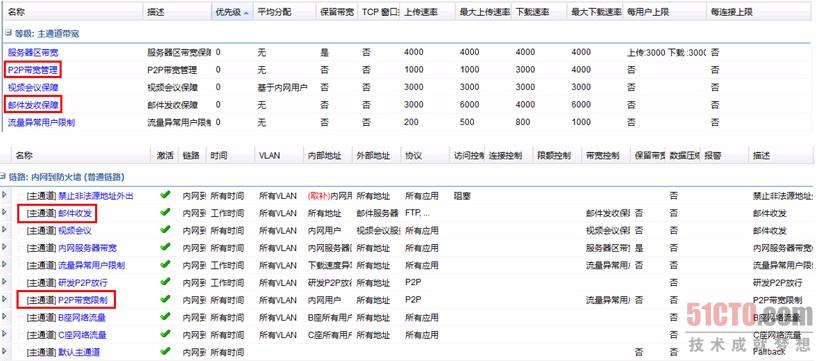Screen dimensions: 820x361
Task: Select the 基于内网用户 cell
Action: (282, 87)
